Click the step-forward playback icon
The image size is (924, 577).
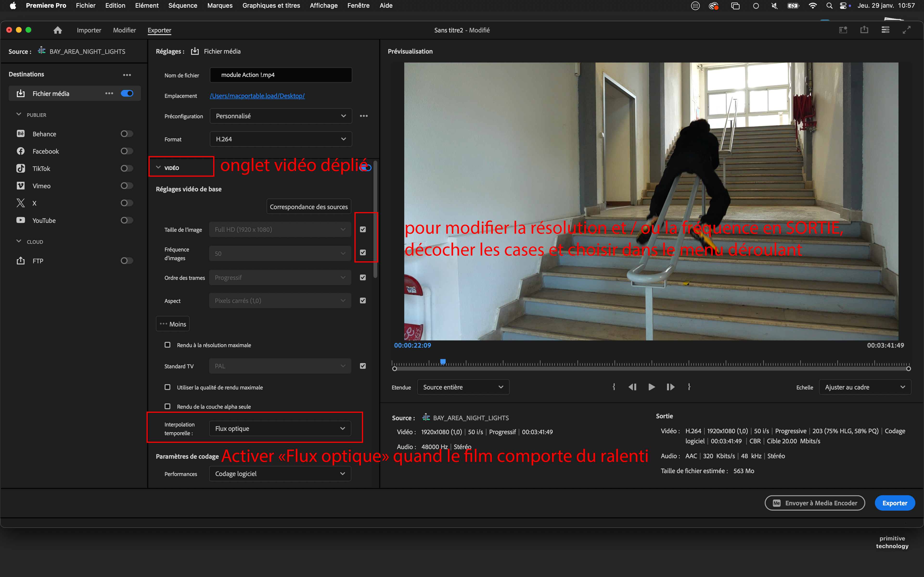(670, 387)
